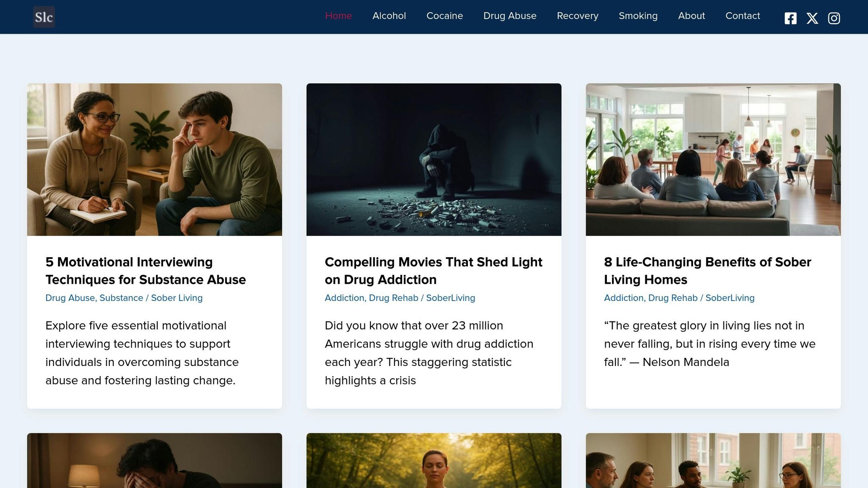The image size is (868, 488).
Task: Open the meditating woman in forest thumbnail
Action: tap(434, 460)
